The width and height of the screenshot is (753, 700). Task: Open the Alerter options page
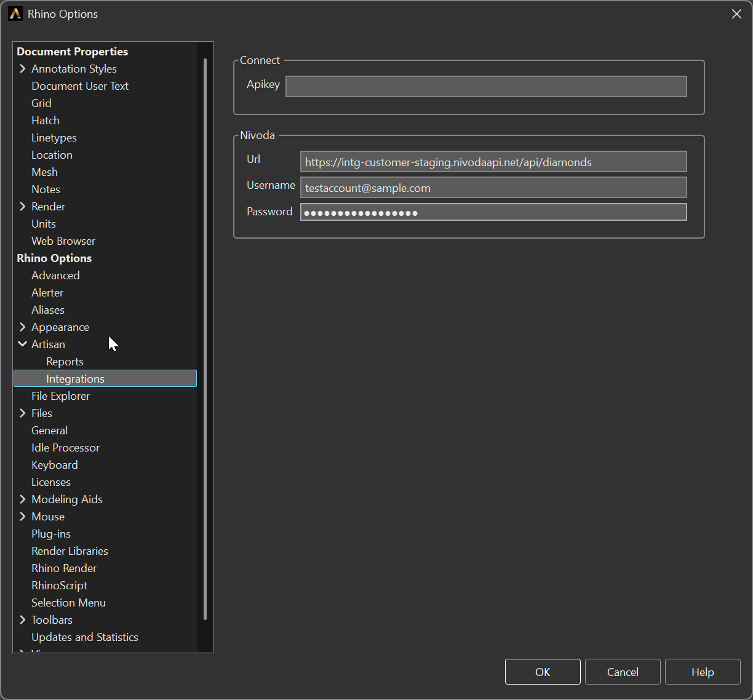click(x=47, y=292)
